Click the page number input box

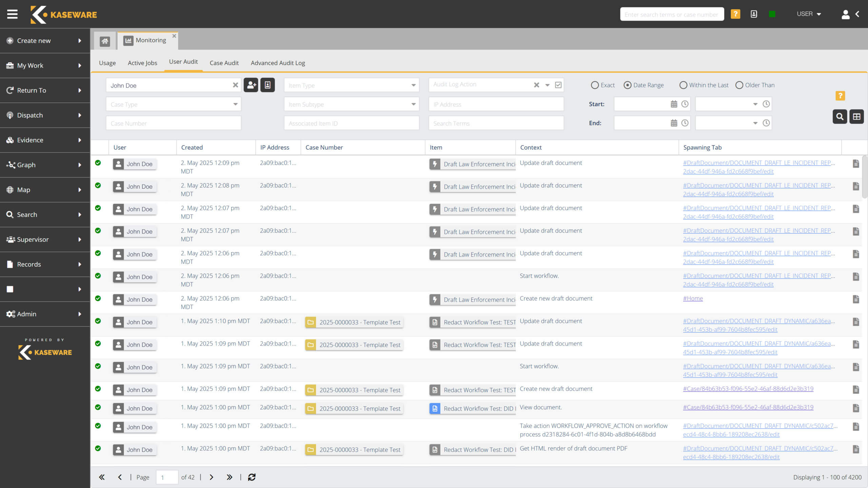[167, 477]
